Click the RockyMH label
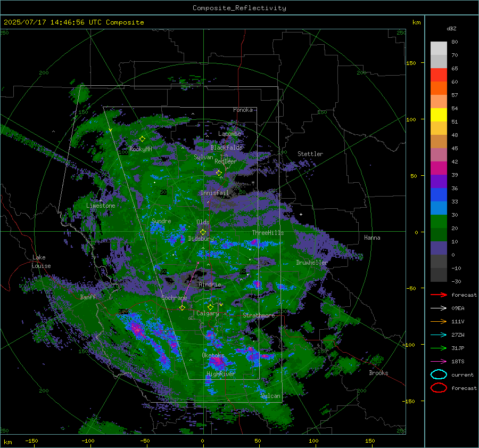Viewport: 479px width, 448px height. 141,149
